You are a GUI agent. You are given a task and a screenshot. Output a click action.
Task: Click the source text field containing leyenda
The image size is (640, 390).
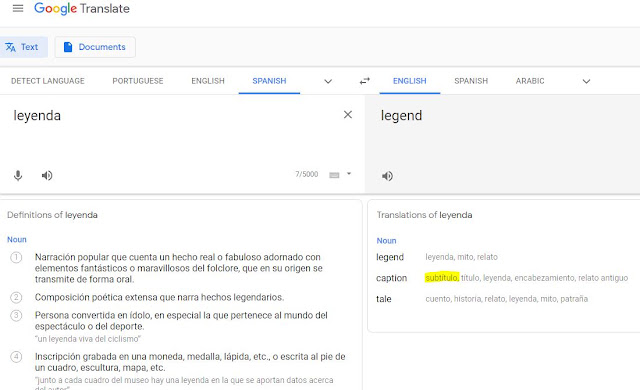(37, 115)
